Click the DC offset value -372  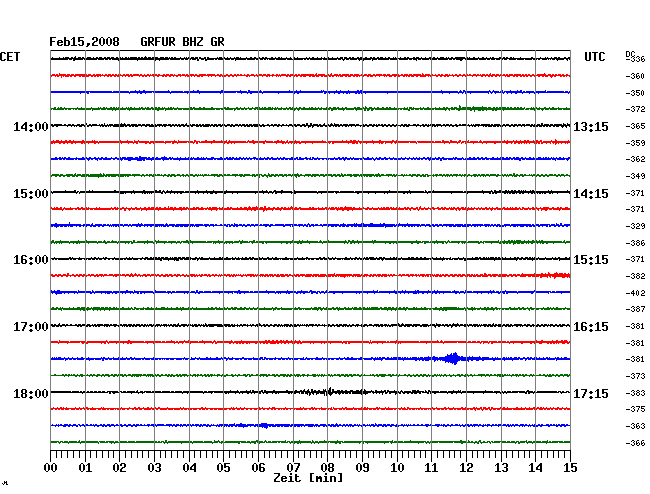(635, 109)
